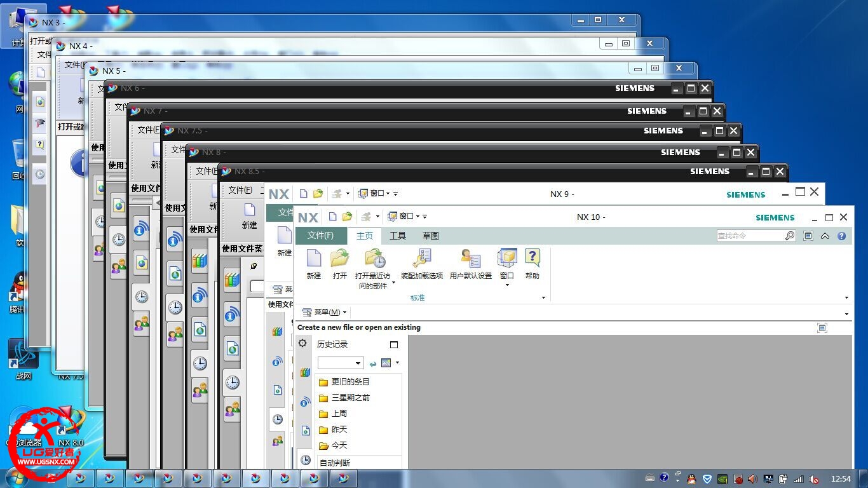Minimize the NX 10 ribbon with the chevron

pyautogui.click(x=825, y=236)
